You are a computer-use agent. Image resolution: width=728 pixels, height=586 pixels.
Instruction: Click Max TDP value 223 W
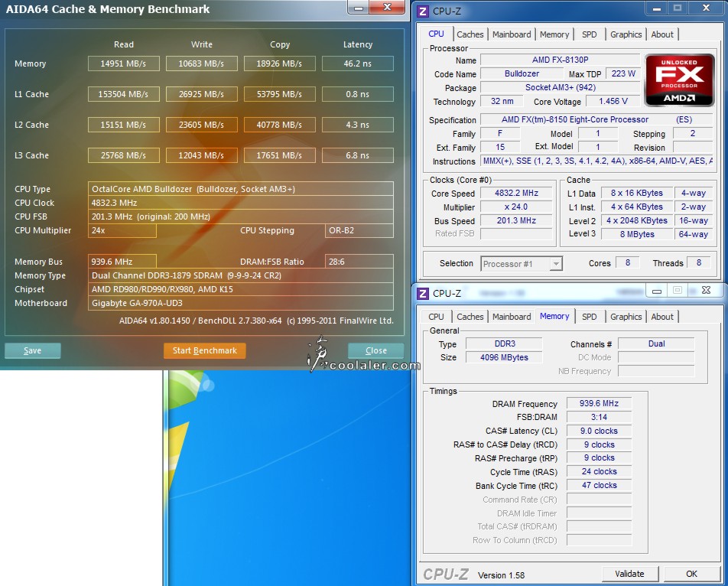(x=623, y=74)
